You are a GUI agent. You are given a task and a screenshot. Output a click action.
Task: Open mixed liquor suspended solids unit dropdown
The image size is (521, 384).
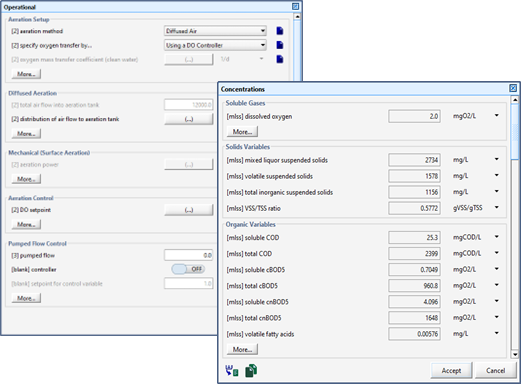pos(496,159)
